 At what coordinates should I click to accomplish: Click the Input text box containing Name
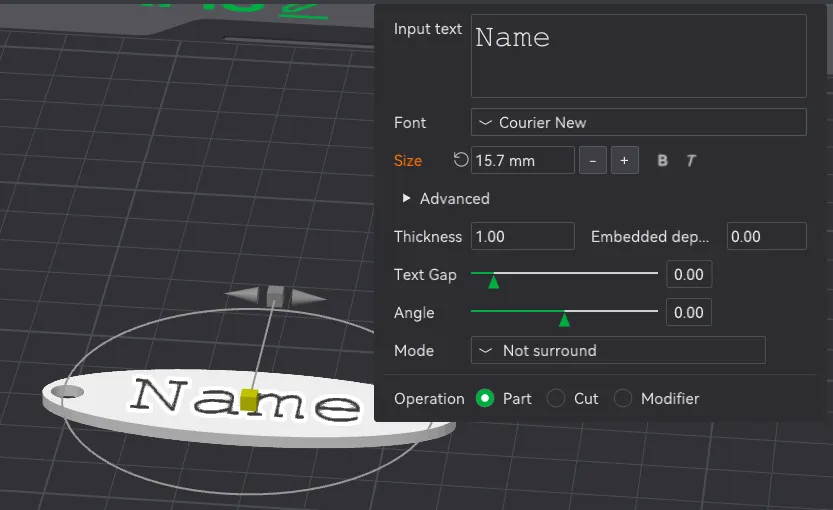coord(639,56)
